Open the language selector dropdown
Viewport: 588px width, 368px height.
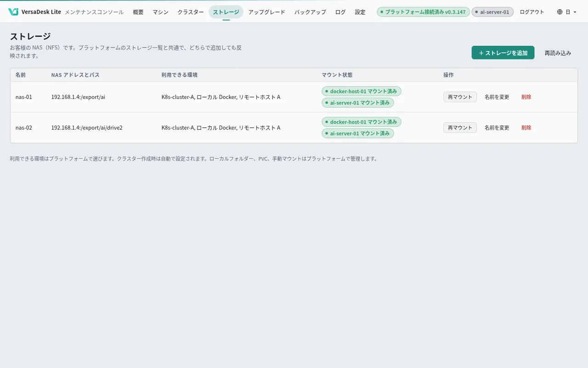[566, 12]
